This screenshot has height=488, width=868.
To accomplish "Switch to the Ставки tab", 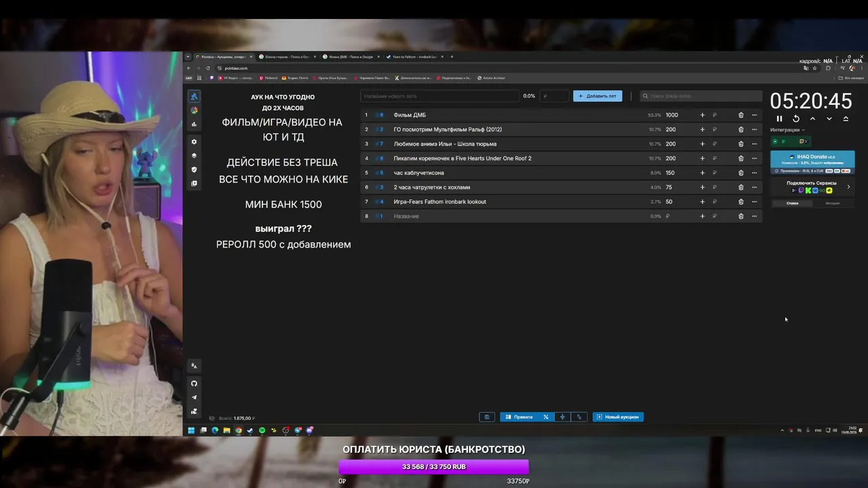I will coord(792,203).
